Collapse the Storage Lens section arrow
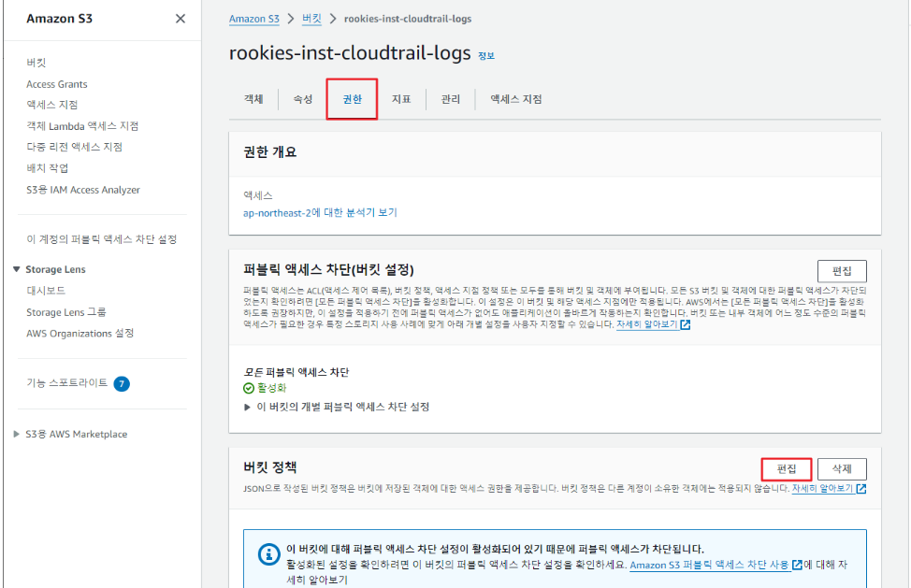 [16, 269]
